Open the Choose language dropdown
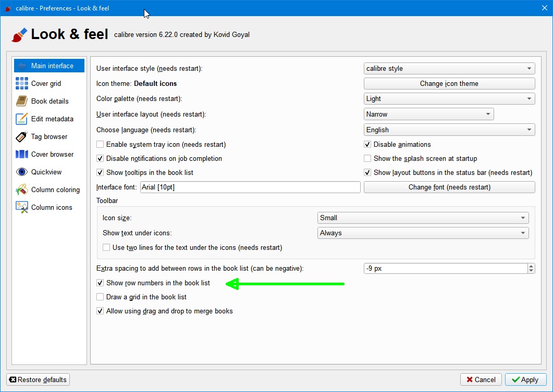The width and height of the screenshot is (553, 392). (x=449, y=130)
